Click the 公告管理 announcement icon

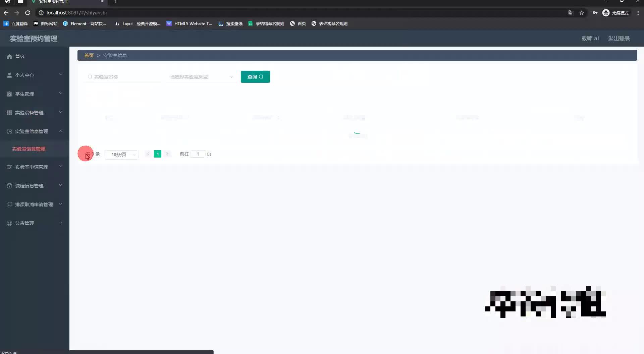click(x=9, y=223)
